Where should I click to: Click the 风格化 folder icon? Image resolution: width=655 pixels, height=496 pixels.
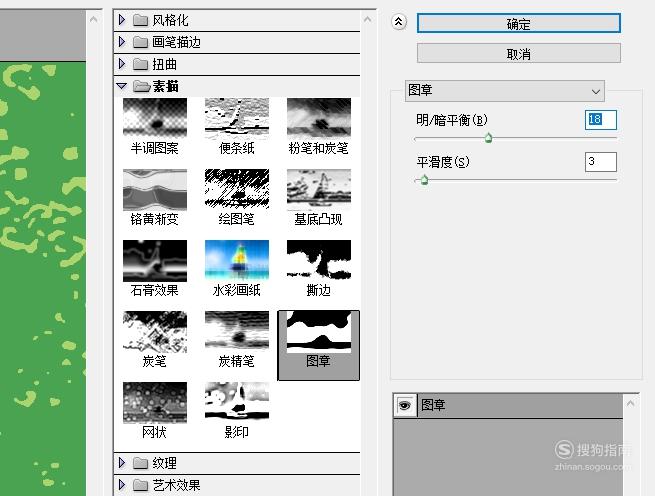coord(140,20)
